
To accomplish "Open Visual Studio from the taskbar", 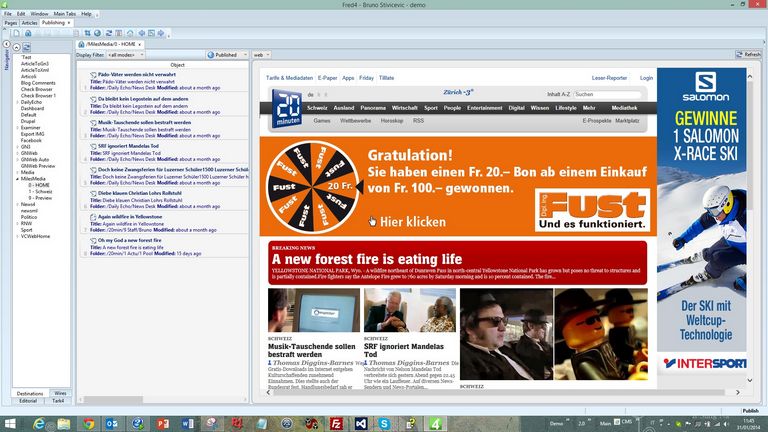I will pos(361,424).
